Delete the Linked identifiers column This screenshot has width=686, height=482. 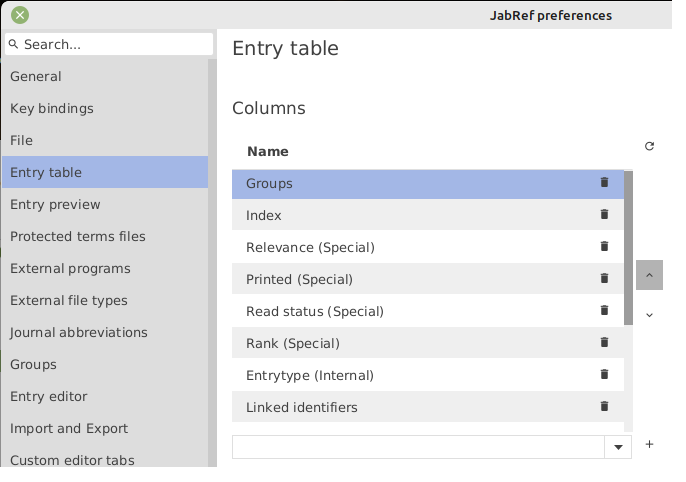pyautogui.click(x=604, y=407)
